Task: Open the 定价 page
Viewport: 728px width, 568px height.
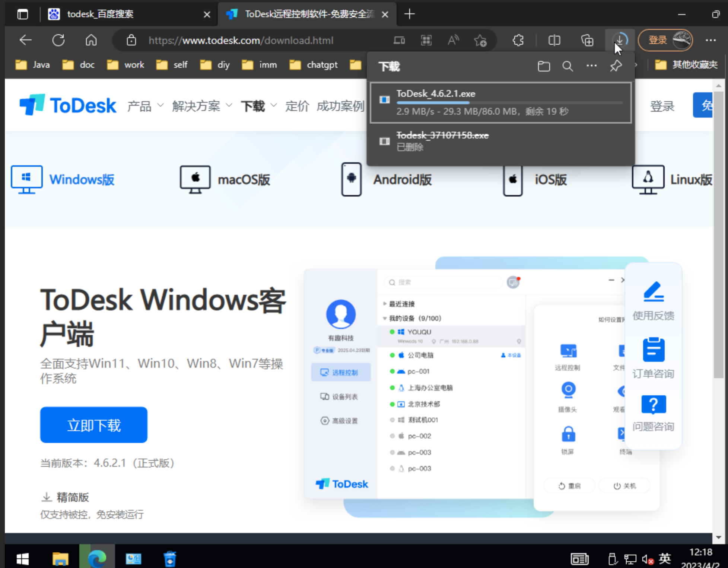Action: [297, 106]
